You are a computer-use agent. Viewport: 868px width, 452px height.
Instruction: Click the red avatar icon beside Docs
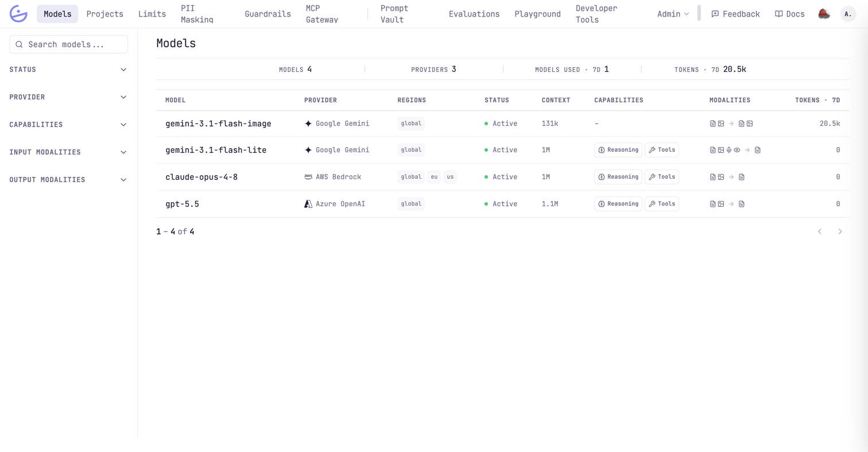(824, 14)
